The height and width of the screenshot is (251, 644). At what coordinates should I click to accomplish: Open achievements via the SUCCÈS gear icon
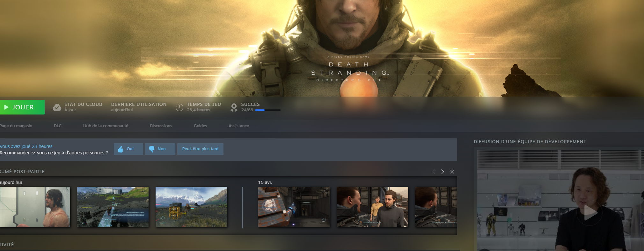(234, 107)
